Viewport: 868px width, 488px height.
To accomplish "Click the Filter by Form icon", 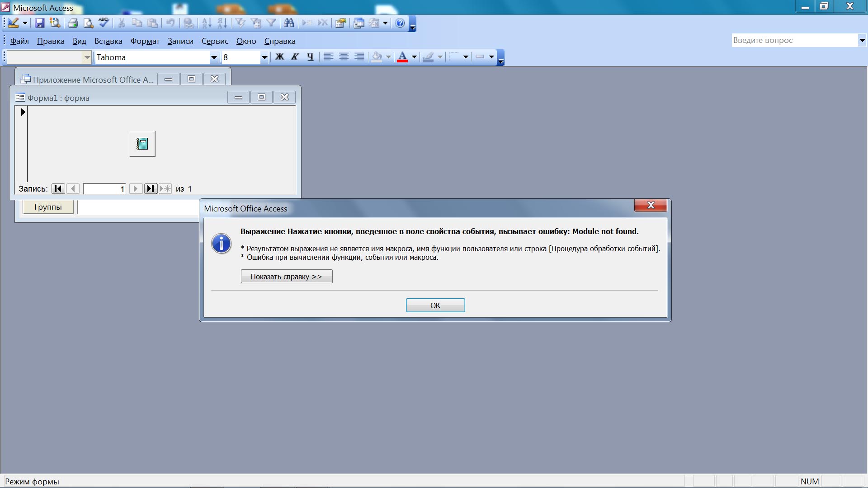I will click(x=256, y=23).
